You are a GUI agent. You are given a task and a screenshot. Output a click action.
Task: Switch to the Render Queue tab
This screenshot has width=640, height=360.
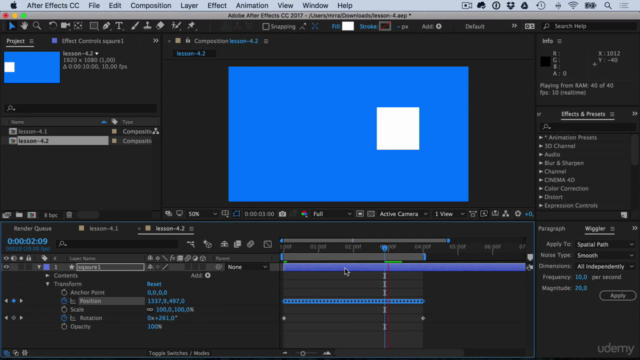tap(33, 229)
